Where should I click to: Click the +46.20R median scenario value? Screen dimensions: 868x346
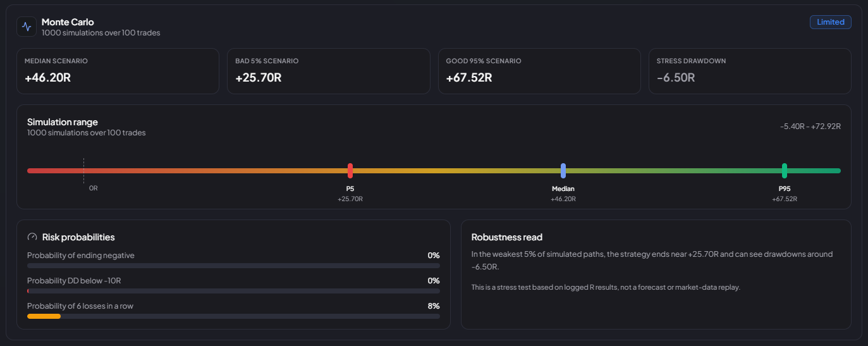coord(47,78)
